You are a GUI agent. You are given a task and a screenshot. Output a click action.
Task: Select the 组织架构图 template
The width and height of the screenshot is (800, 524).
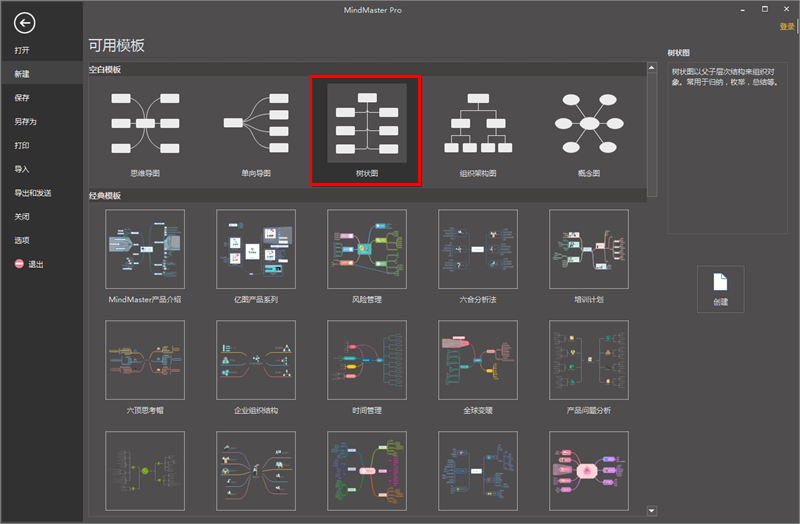(x=477, y=123)
